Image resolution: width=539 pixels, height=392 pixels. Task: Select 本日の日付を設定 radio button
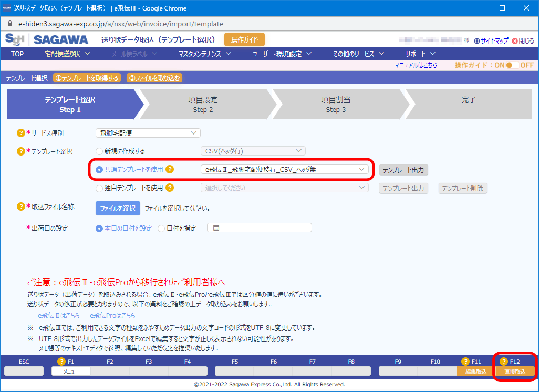pyautogui.click(x=99, y=229)
